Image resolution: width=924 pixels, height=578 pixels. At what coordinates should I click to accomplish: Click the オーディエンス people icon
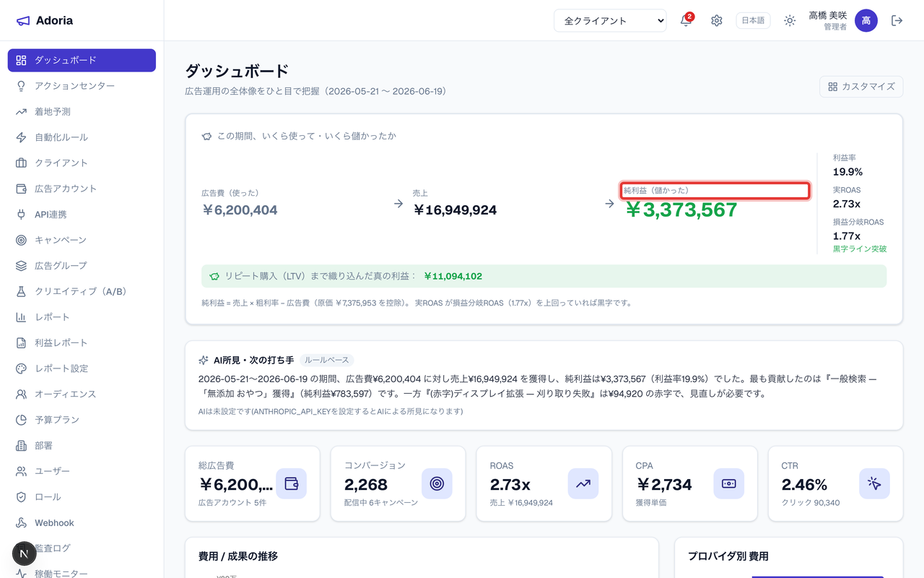coord(21,394)
